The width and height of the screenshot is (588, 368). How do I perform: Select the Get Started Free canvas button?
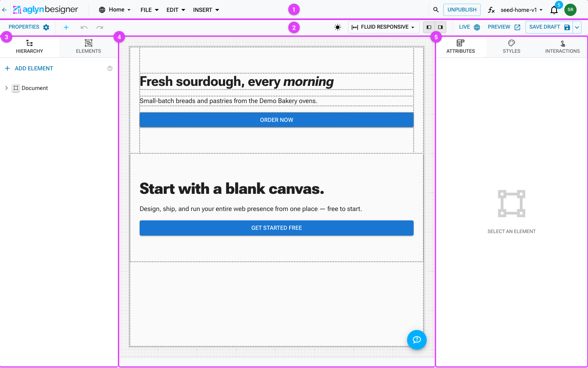pos(276,228)
